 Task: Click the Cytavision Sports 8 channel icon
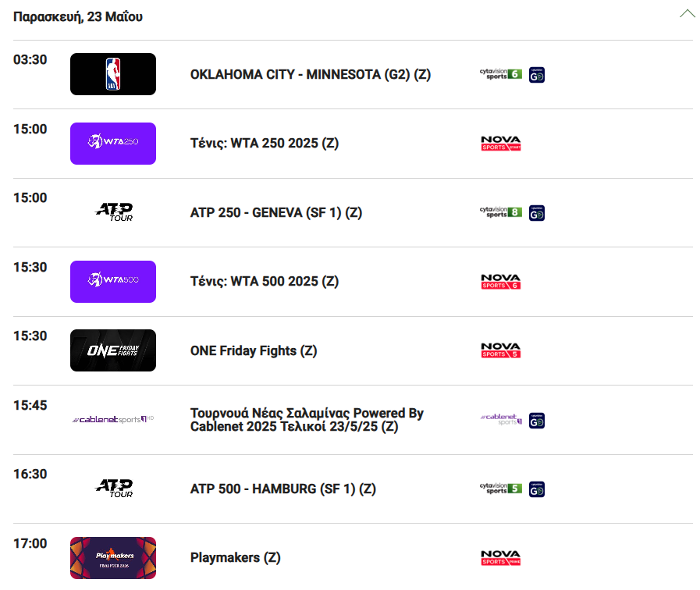click(501, 212)
